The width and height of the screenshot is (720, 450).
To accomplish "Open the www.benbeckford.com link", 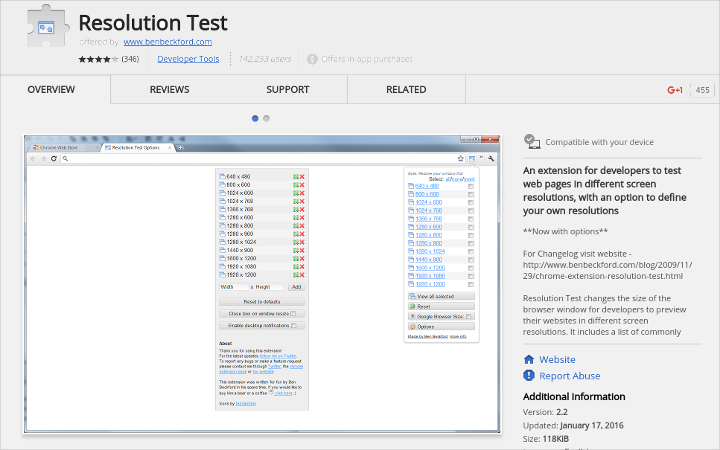I will tap(168, 42).
